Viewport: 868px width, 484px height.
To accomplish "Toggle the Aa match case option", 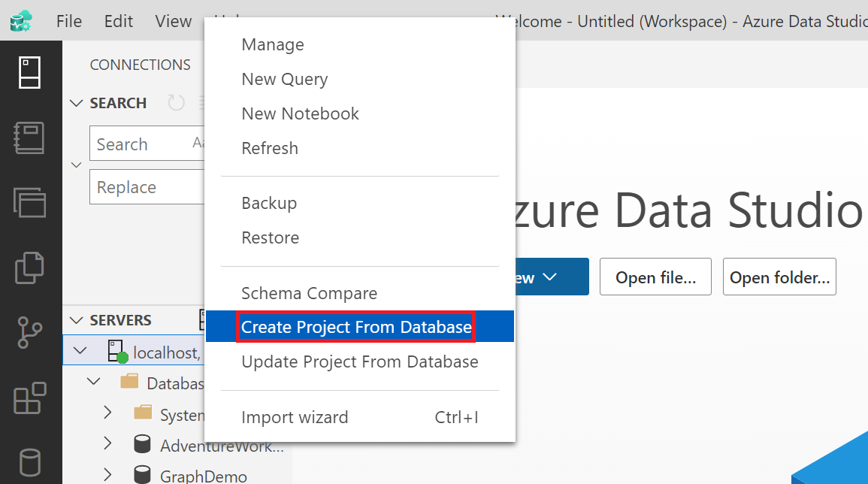I will [197, 143].
